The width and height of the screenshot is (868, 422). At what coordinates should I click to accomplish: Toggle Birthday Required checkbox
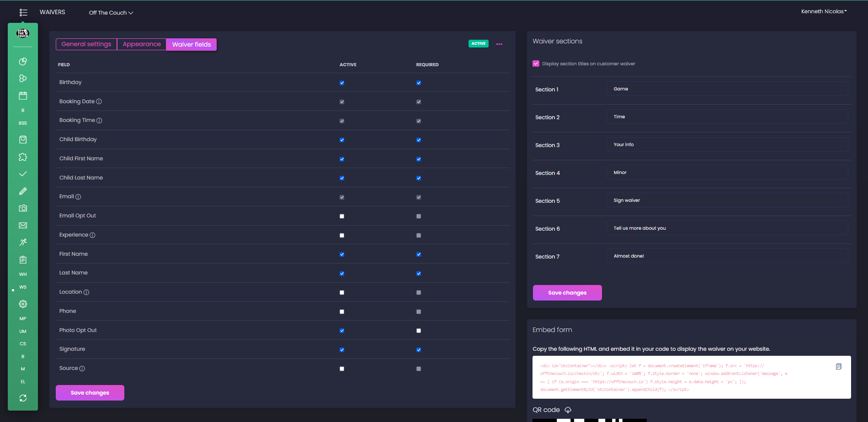click(419, 83)
